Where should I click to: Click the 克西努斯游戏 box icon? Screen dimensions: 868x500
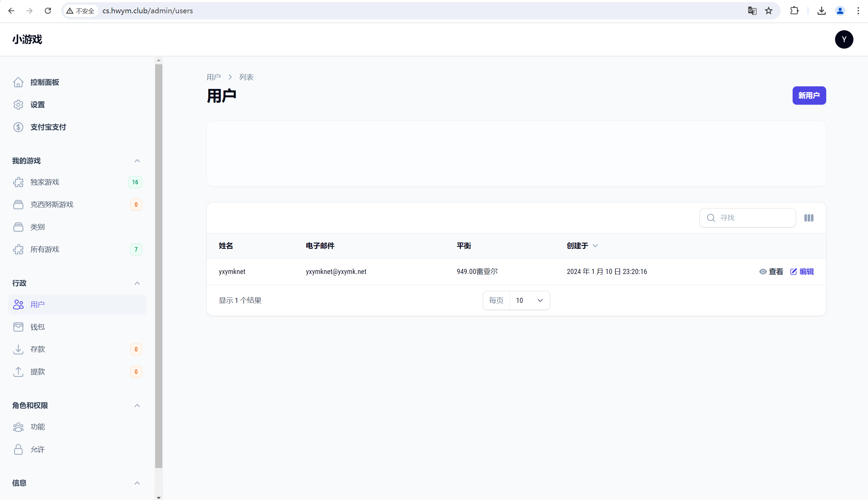pos(18,205)
